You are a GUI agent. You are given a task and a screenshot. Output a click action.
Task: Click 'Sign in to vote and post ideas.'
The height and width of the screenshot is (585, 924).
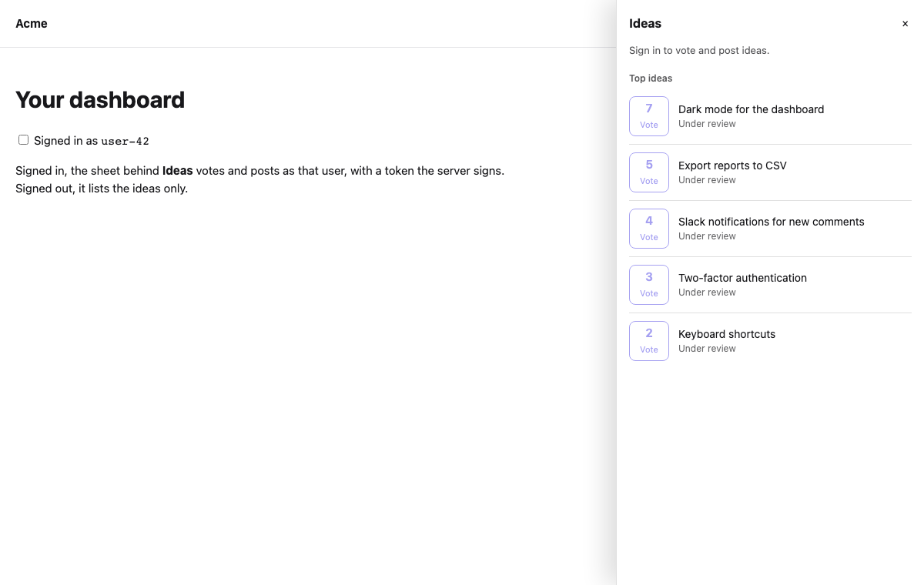coord(699,51)
